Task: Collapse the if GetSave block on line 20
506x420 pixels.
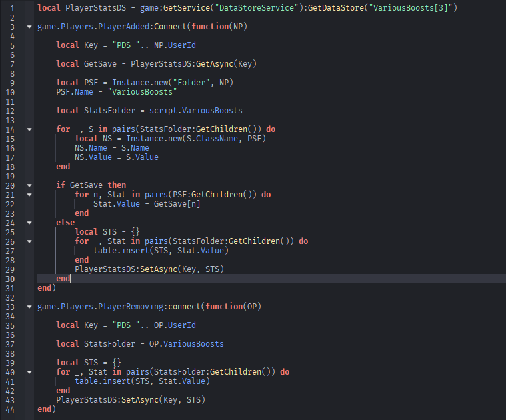Action: coord(29,185)
